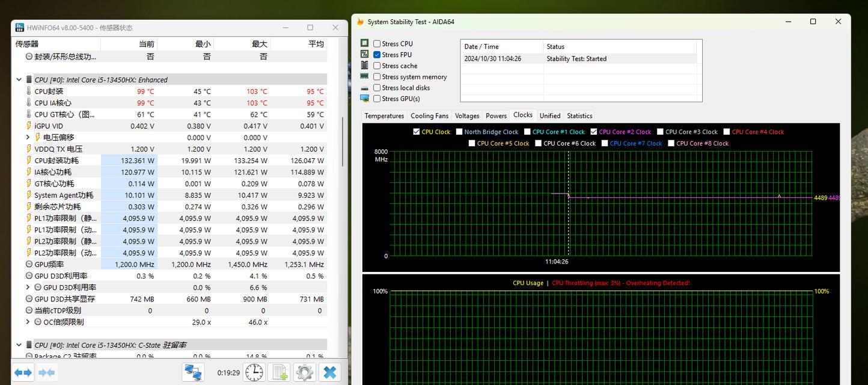Click the lightning icon beside iGPU VID
The image size is (868, 385).
pos(28,126)
